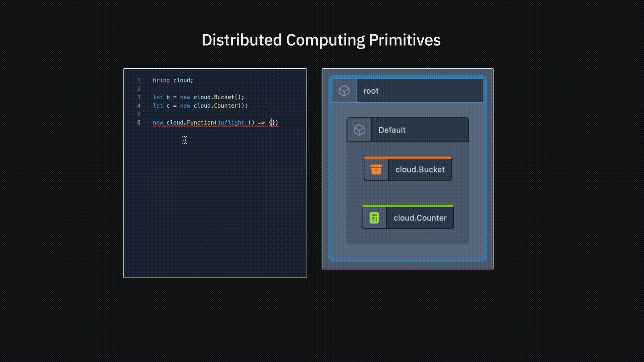Place cursor between the curly braces
The width and height of the screenshot is (644, 362).
[272, 123]
